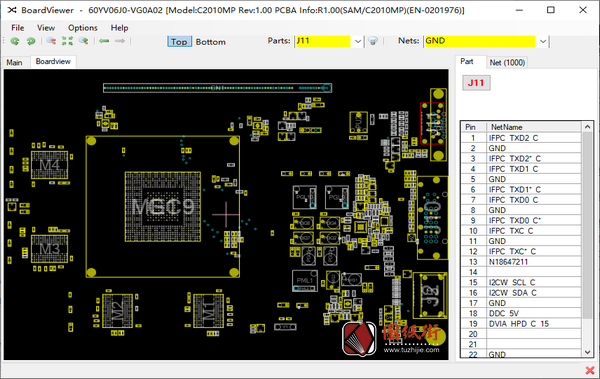600x379 pixels.
Task: Minimize the BoardViewer window
Action: tap(519, 10)
